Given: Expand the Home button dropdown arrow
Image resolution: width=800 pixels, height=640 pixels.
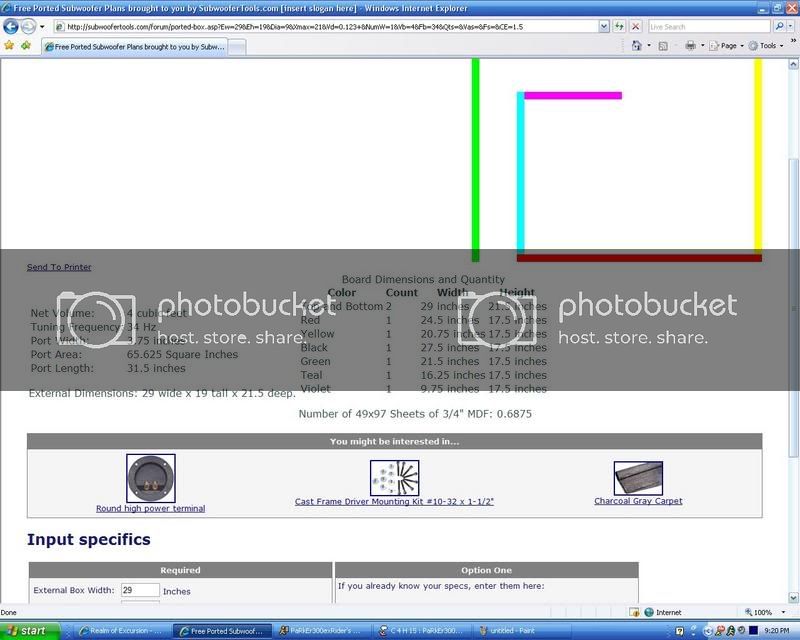Looking at the screenshot, I should (648, 46).
